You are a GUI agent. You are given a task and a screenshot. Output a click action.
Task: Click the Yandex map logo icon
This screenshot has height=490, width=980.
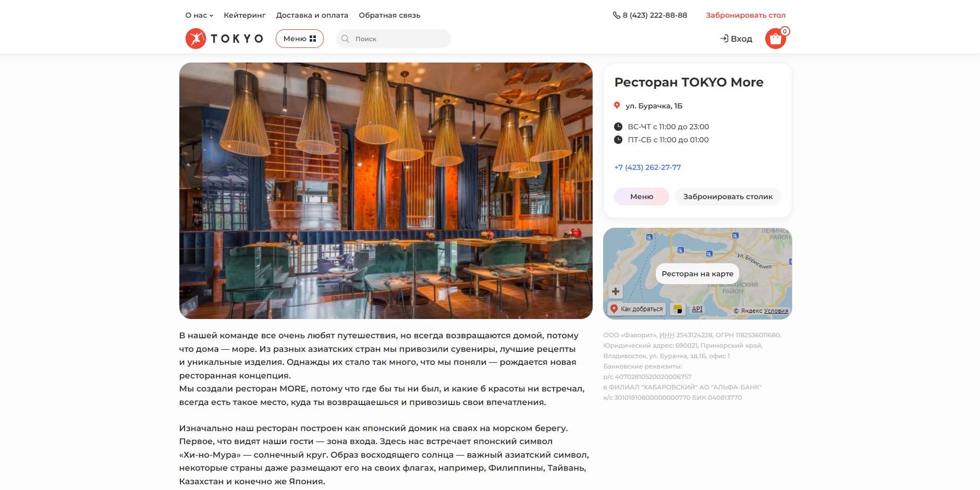678,309
